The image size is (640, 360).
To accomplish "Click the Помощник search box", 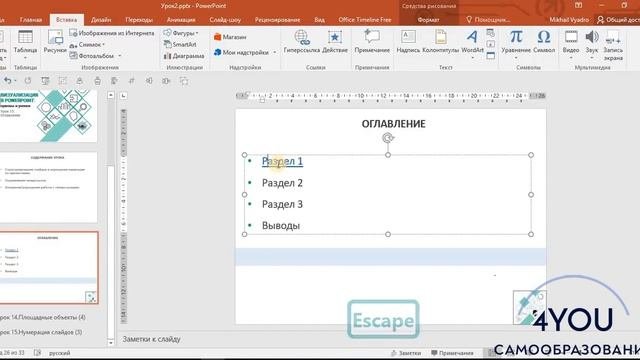I will click(x=488, y=20).
